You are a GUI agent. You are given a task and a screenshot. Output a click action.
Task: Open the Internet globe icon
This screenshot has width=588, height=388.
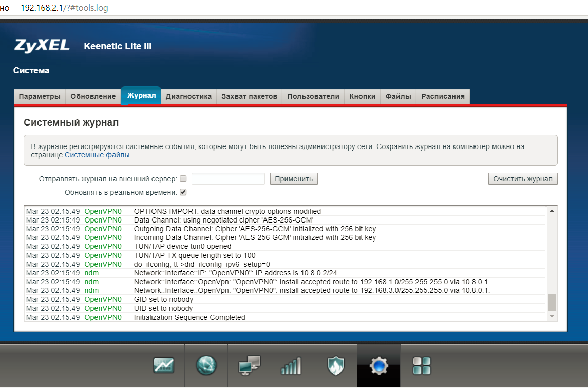[x=206, y=365]
